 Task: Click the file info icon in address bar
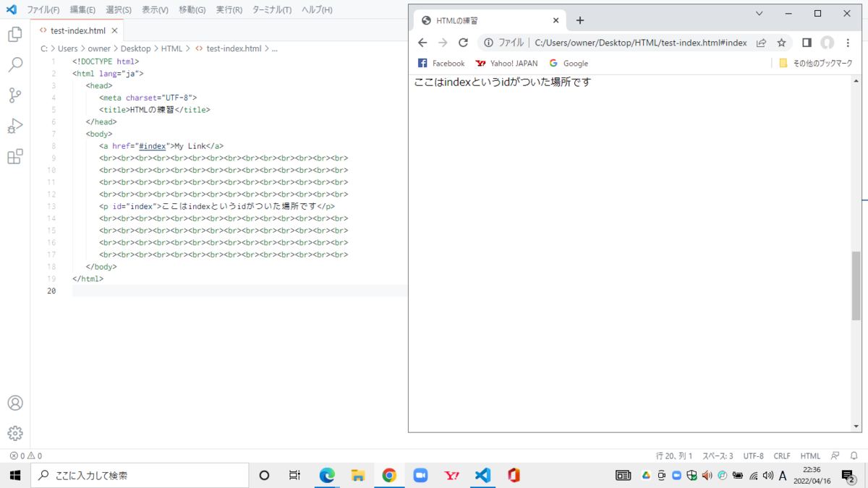click(x=489, y=43)
